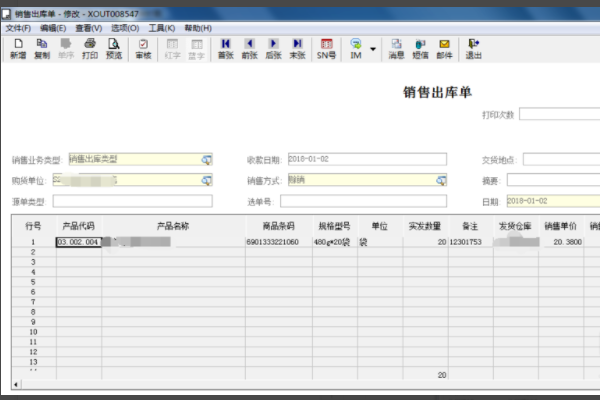Select barcode cell 6901333221060
Viewport: 600px width, 400px height.
click(x=279, y=242)
